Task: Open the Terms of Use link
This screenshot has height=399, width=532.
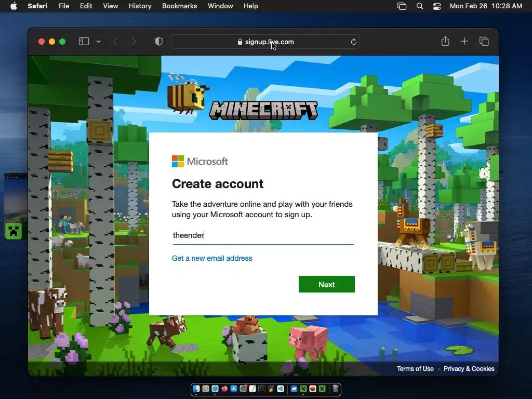Action: (415, 369)
